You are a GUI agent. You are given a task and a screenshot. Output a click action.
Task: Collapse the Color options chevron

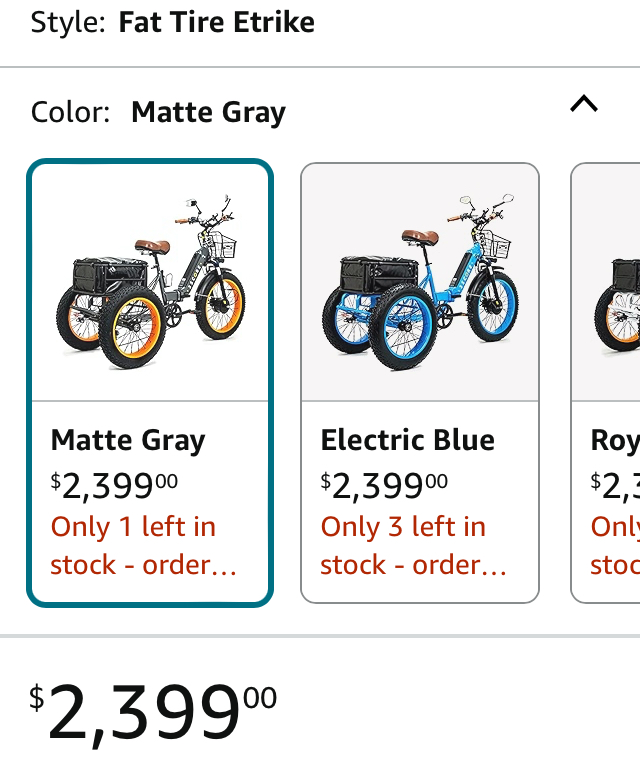click(x=583, y=104)
